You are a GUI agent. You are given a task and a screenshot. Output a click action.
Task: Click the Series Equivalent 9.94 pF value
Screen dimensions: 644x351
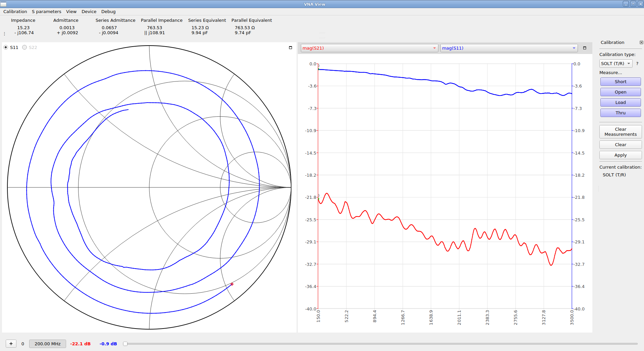click(x=200, y=33)
